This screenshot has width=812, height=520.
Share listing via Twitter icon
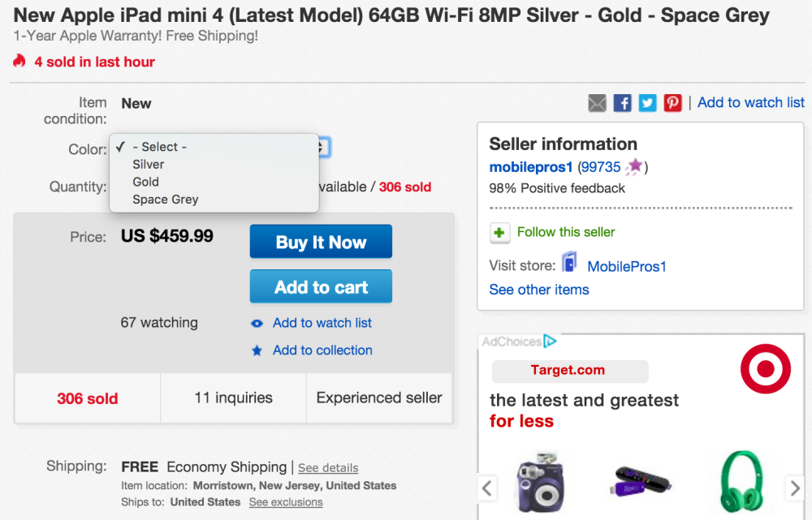[x=647, y=103]
